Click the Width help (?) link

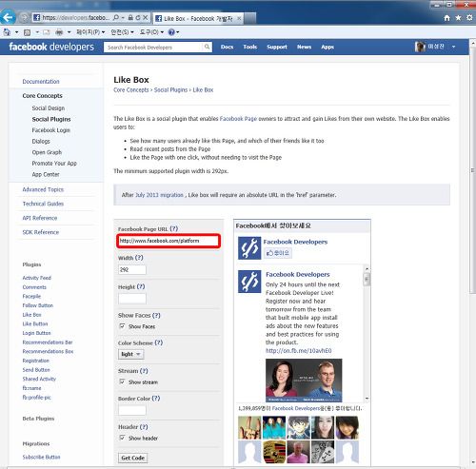pyautogui.click(x=139, y=258)
